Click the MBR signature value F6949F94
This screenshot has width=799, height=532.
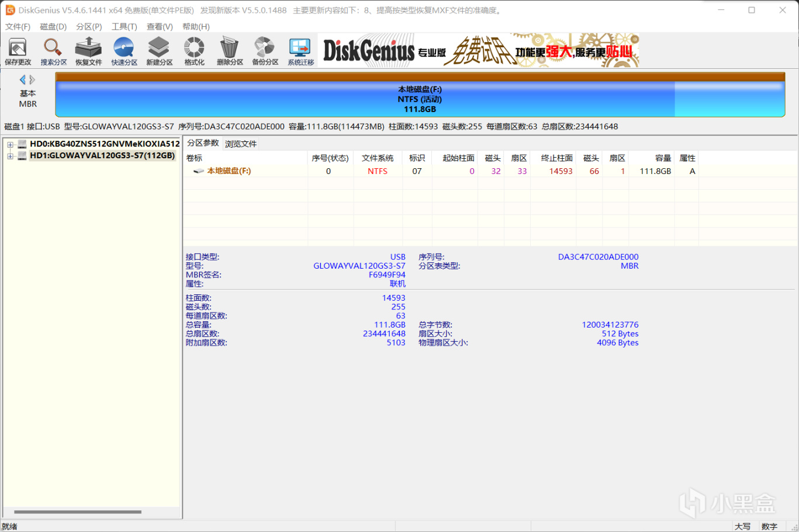387,275
